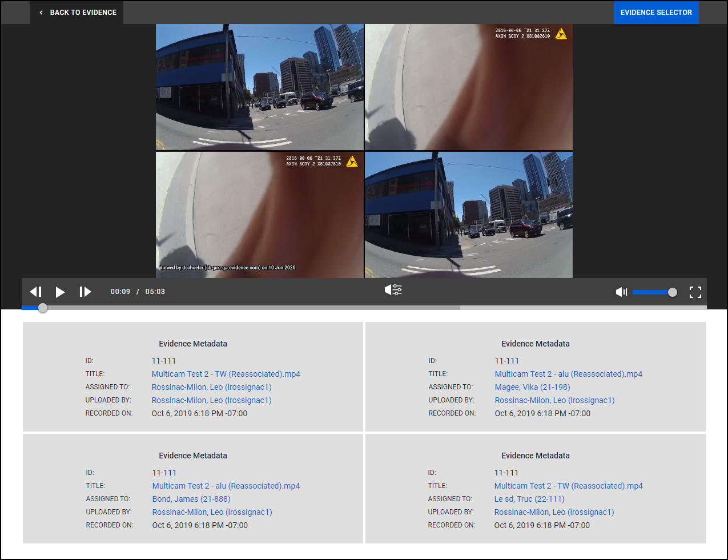The image size is (728, 560).
Task: Select the top-left street video thumbnail
Action: click(260, 87)
